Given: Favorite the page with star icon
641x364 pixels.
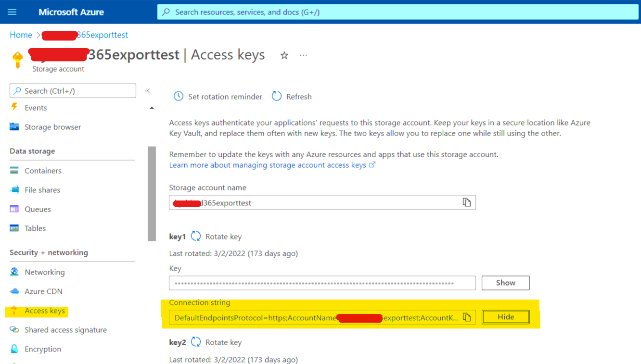Looking at the screenshot, I should 284,55.
